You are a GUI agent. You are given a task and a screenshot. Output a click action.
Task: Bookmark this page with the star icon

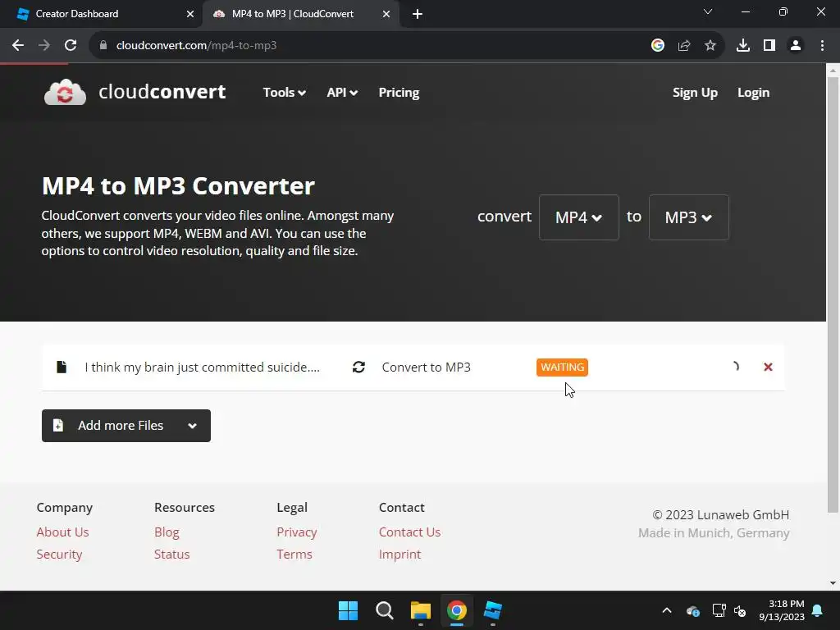[710, 46]
